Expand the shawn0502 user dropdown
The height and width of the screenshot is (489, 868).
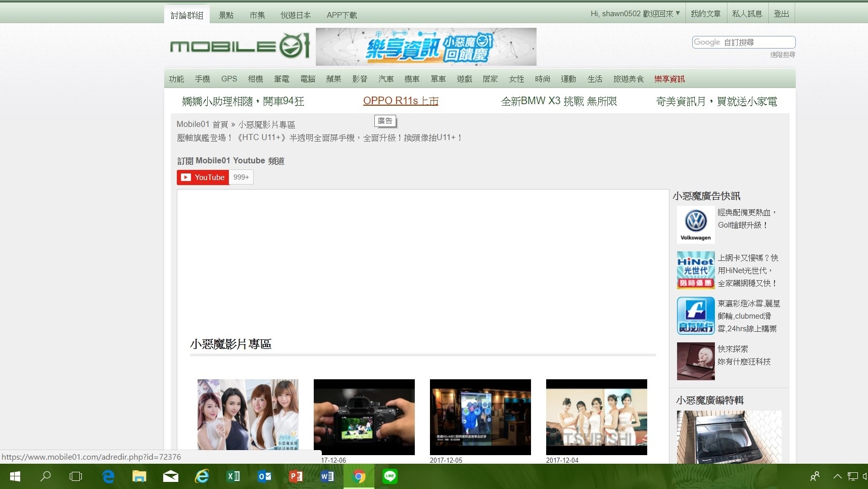[636, 14]
